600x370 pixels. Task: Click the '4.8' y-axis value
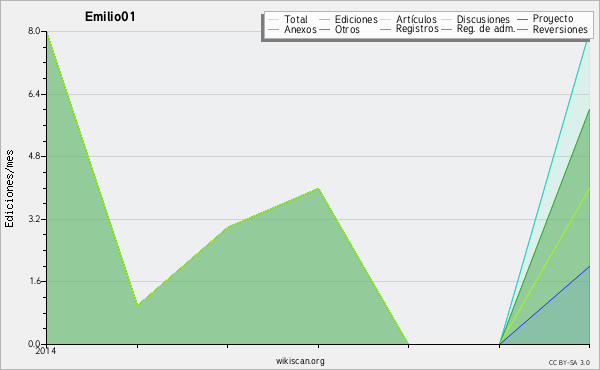click(x=34, y=156)
